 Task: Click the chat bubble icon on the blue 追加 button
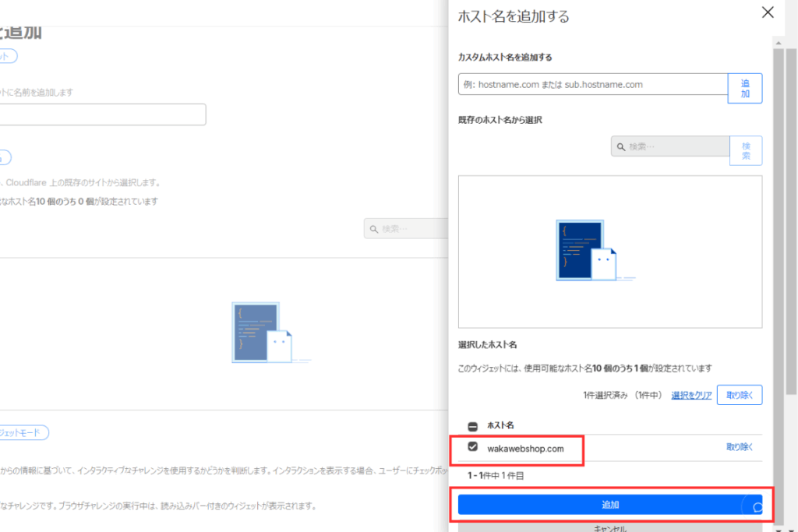pos(756,505)
